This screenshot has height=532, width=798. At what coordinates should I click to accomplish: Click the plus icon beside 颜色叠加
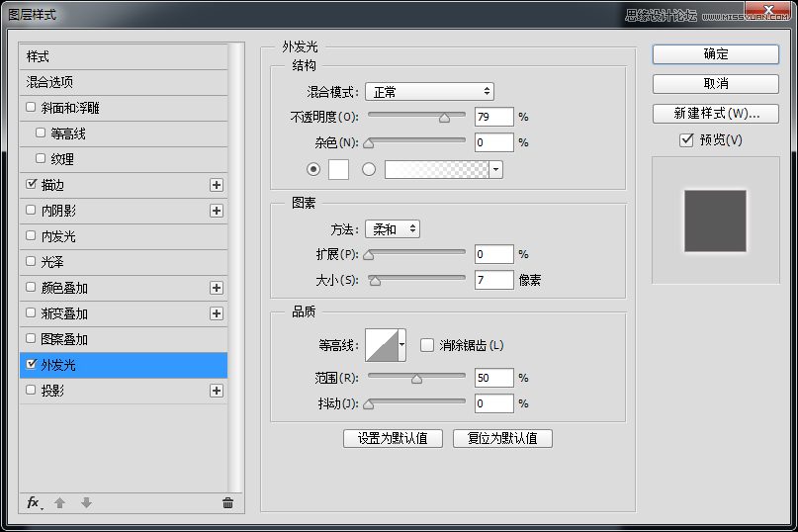(x=217, y=288)
